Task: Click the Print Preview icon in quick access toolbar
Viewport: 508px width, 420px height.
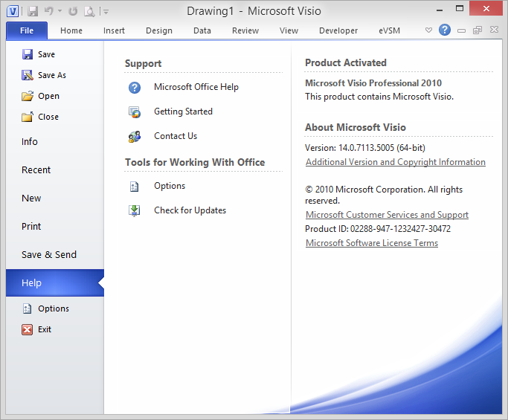Action: (x=89, y=11)
